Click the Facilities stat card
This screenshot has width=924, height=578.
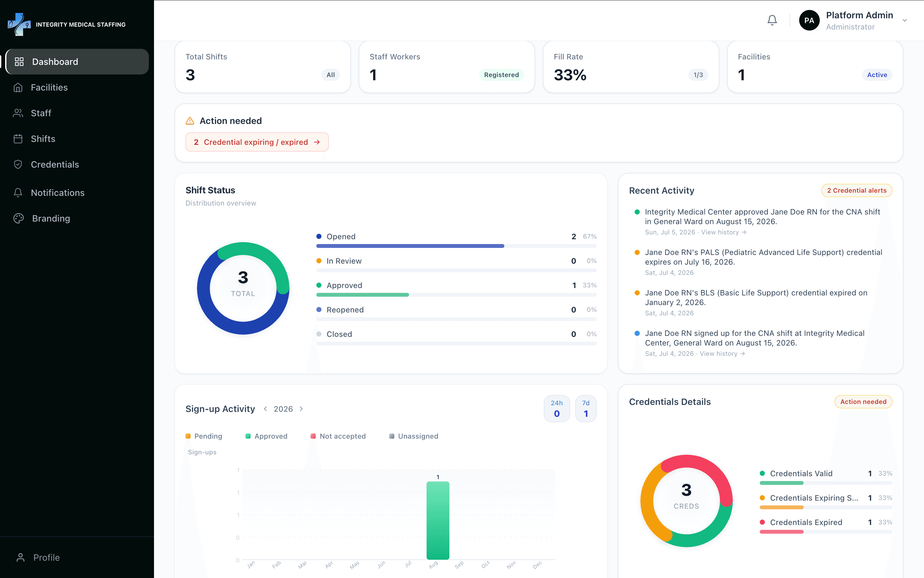point(815,66)
